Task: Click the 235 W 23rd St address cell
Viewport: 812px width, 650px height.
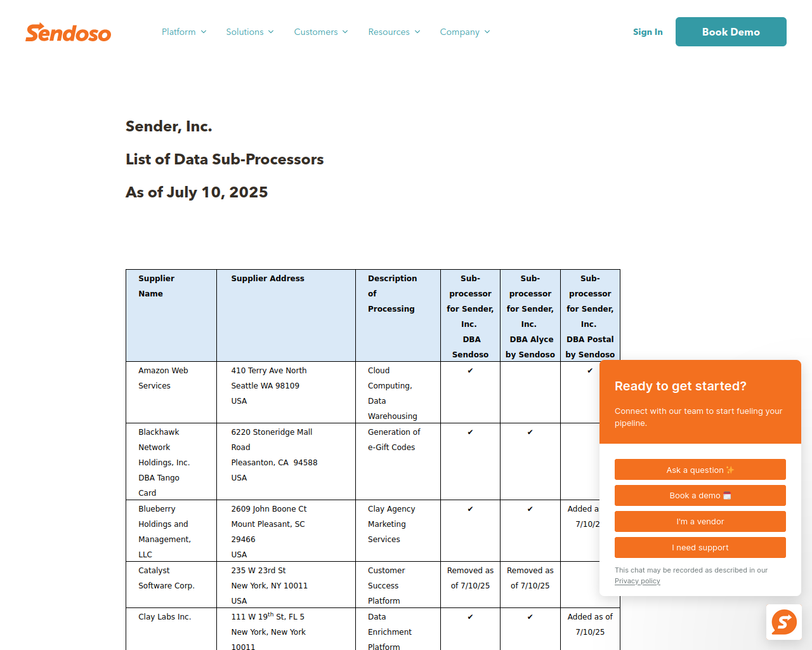Action: [286, 585]
